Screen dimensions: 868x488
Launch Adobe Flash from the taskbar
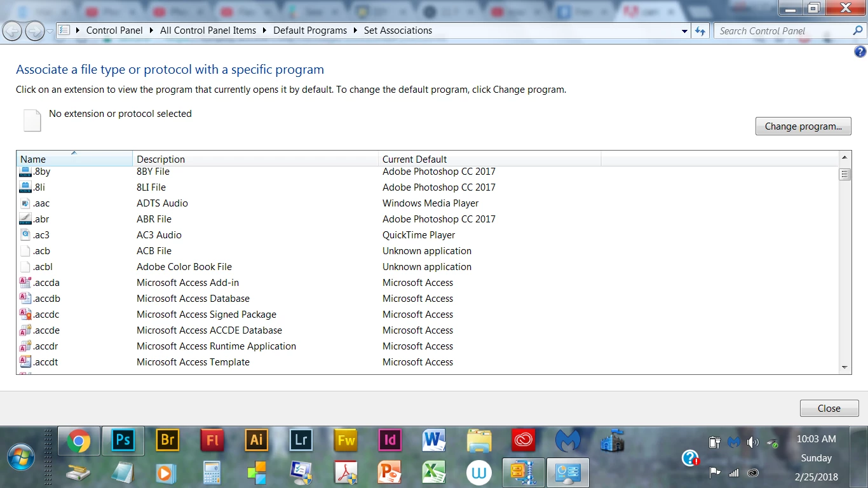pos(212,440)
